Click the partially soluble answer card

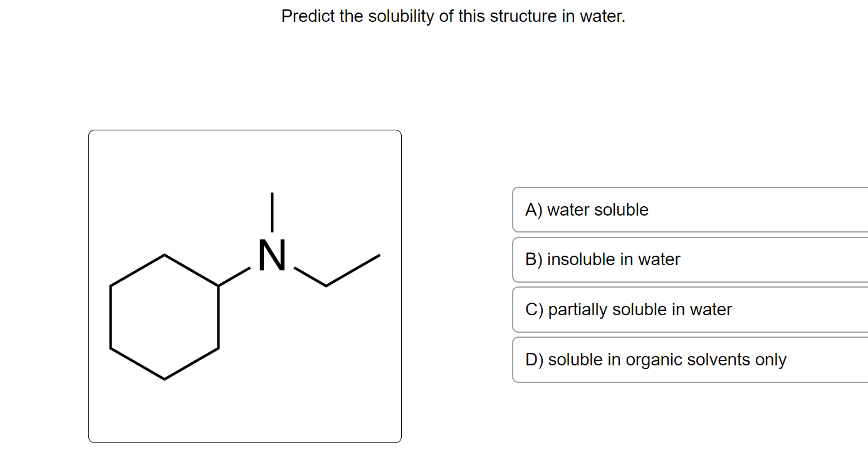coord(629,309)
